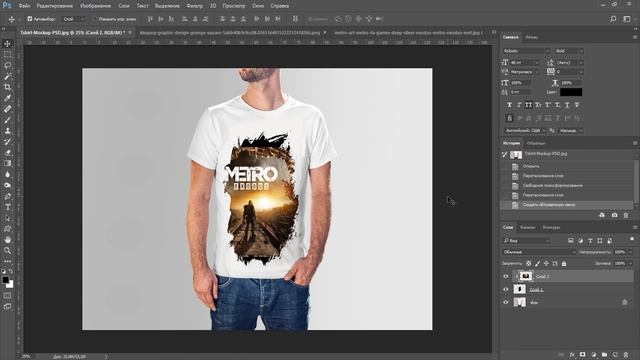
Task: Click the foreground color swatch in toolbox
Action: 5,280
